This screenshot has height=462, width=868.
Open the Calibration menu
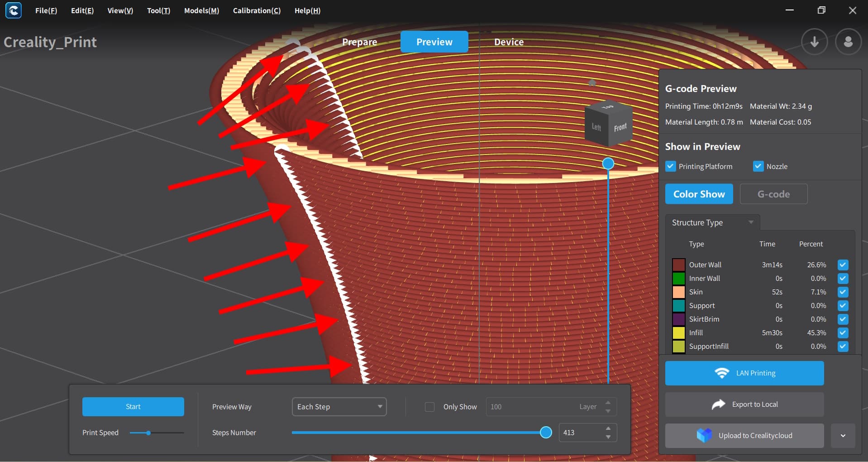(x=256, y=10)
